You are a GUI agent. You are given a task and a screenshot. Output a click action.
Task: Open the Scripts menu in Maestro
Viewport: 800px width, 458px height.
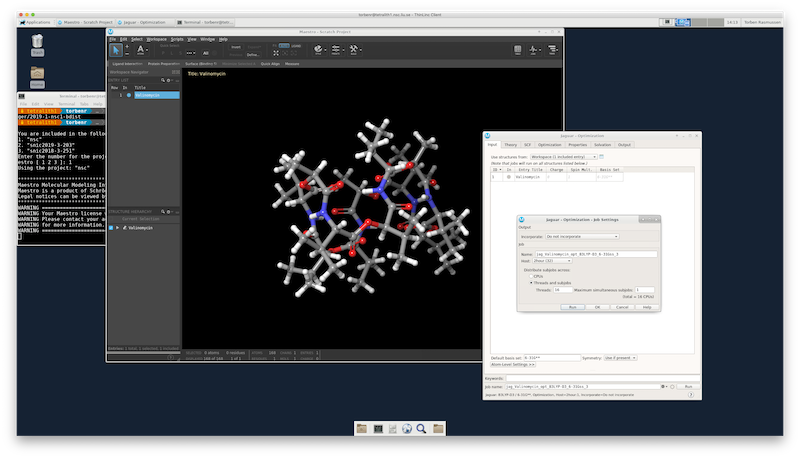pos(177,39)
